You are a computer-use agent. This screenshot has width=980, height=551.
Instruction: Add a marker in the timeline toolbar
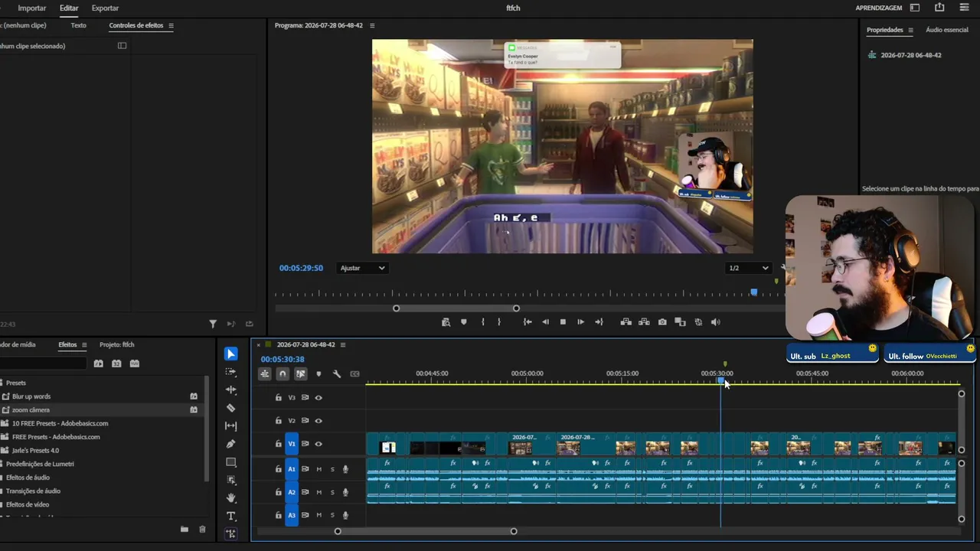point(318,373)
